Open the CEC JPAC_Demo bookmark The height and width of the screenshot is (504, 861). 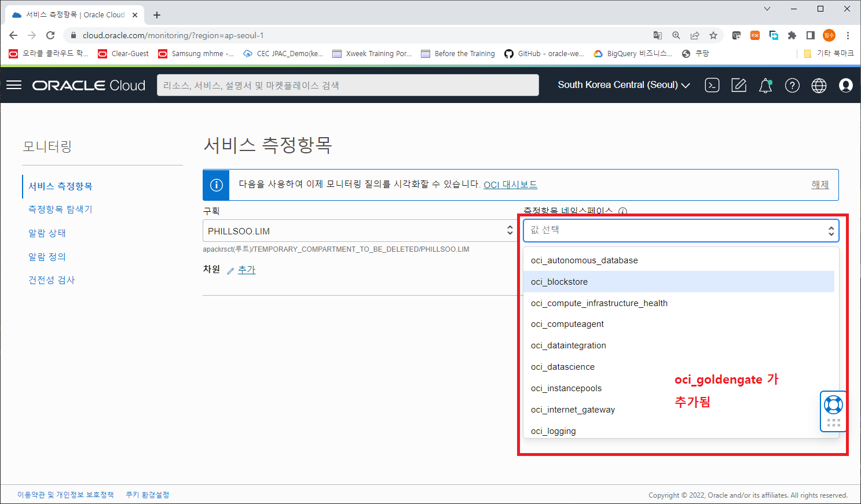click(x=283, y=53)
